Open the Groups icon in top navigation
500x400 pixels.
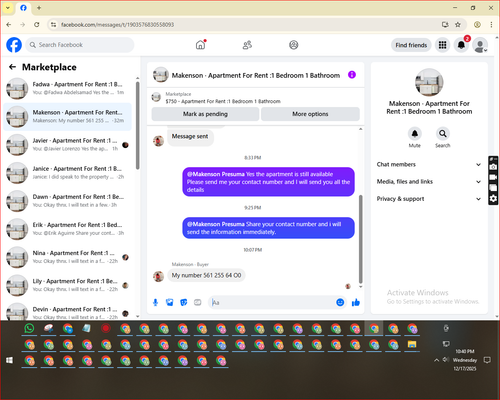[x=293, y=45]
